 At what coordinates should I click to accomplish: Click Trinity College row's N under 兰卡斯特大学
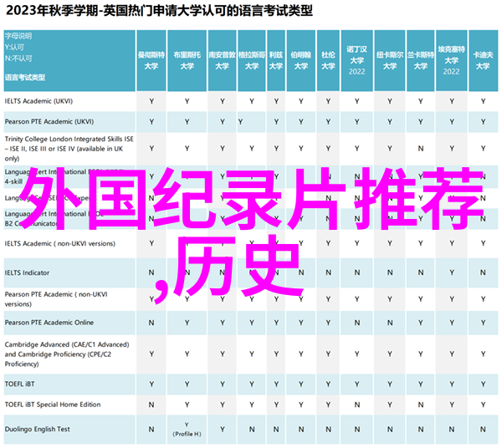(x=421, y=149)
